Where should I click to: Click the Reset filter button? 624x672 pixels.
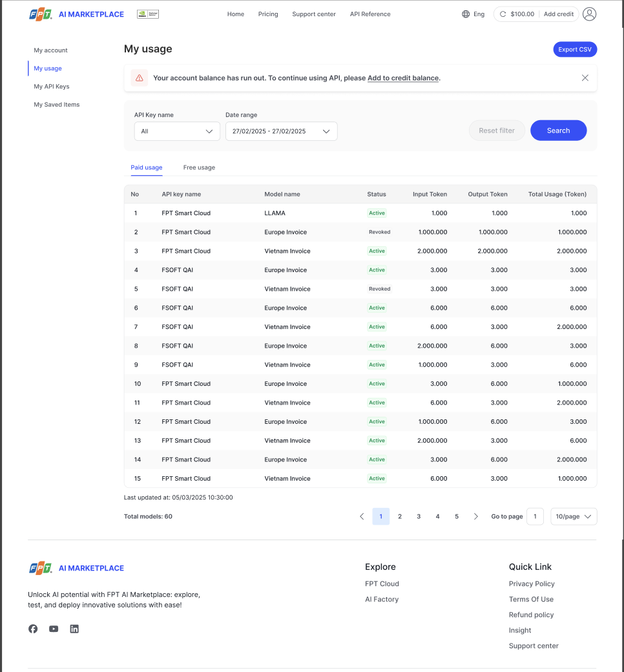pos(496,131)
